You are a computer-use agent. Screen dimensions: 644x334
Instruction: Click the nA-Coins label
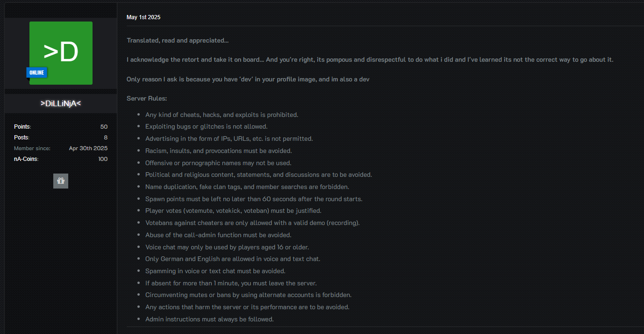[x=26, y=159]
